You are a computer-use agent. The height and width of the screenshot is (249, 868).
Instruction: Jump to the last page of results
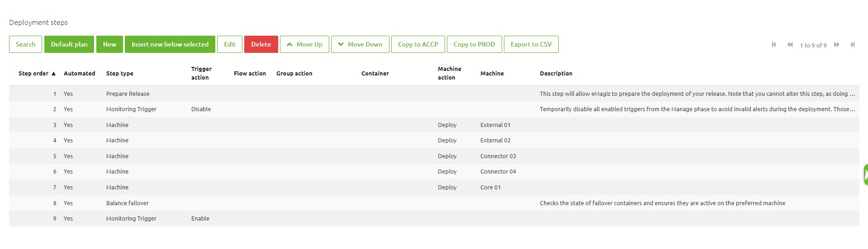click(x=853, y=45)
